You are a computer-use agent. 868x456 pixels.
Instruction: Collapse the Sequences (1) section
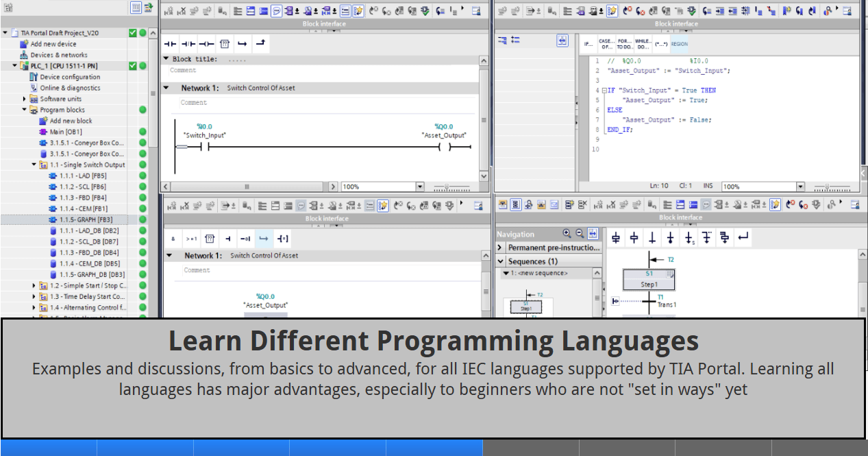[x=500, y=261]
